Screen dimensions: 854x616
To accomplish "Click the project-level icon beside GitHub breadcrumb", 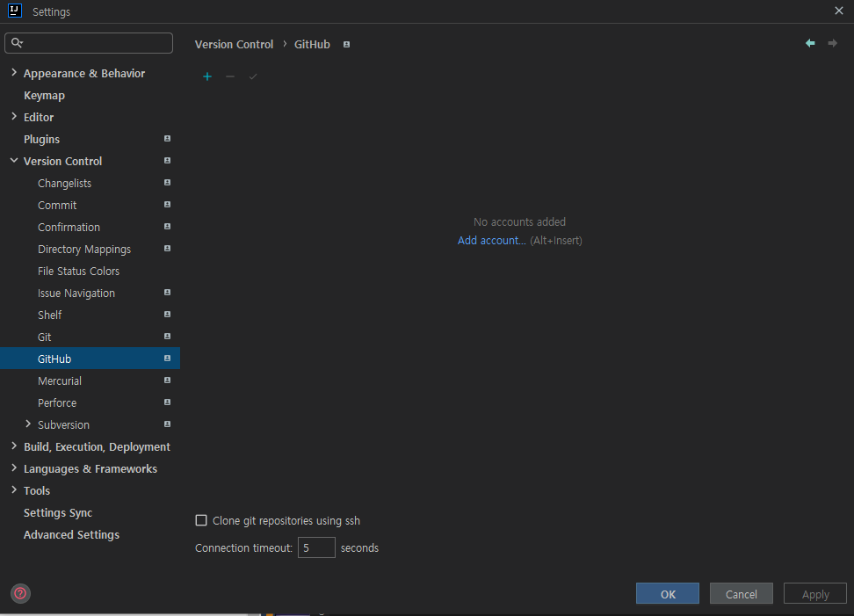I will point(346,45).
